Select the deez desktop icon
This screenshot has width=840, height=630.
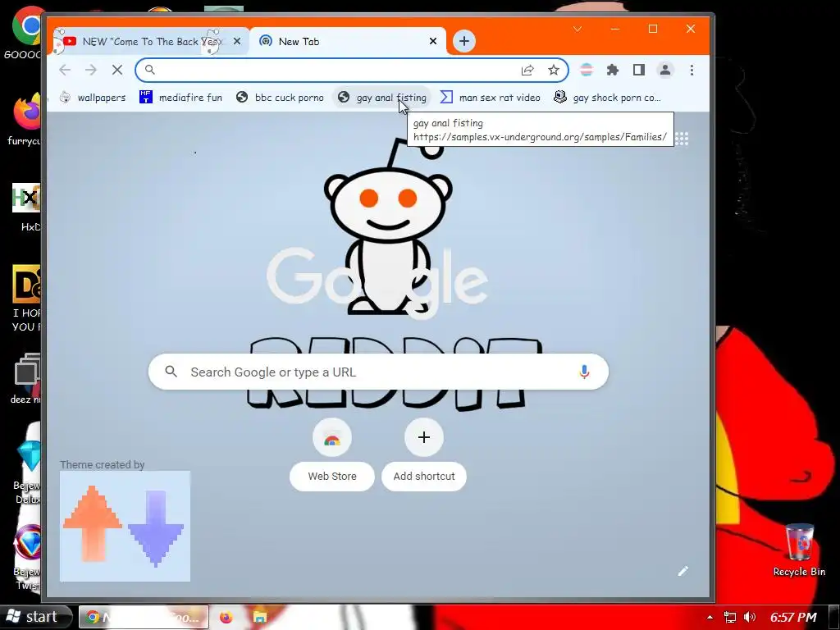27,378
